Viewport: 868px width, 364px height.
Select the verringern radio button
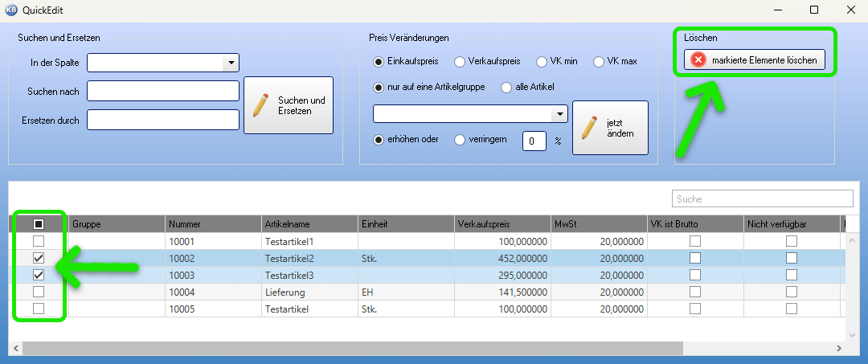pyautogui.click(x=460, y=140)
